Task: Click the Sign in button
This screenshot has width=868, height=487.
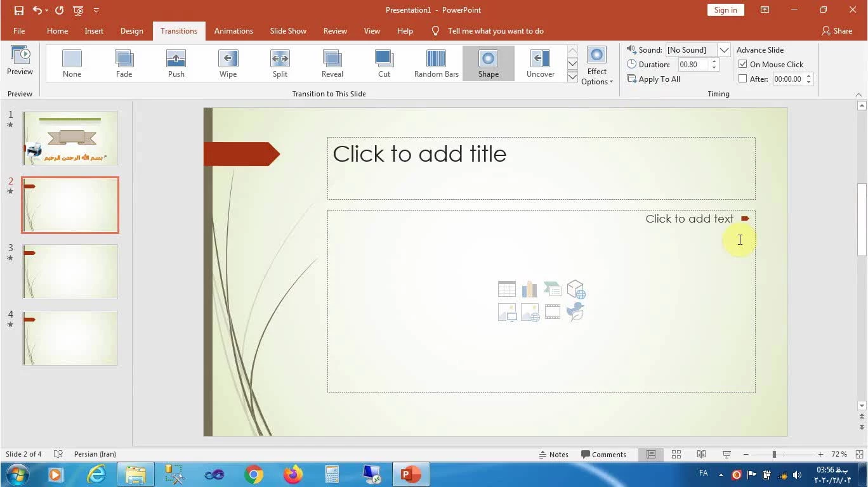Action: tap(725, 10)
